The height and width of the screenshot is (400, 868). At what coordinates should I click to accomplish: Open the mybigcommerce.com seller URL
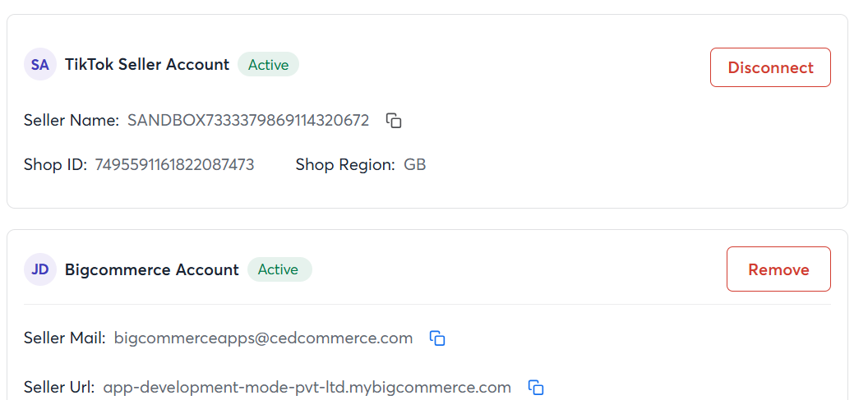(307, 387)
